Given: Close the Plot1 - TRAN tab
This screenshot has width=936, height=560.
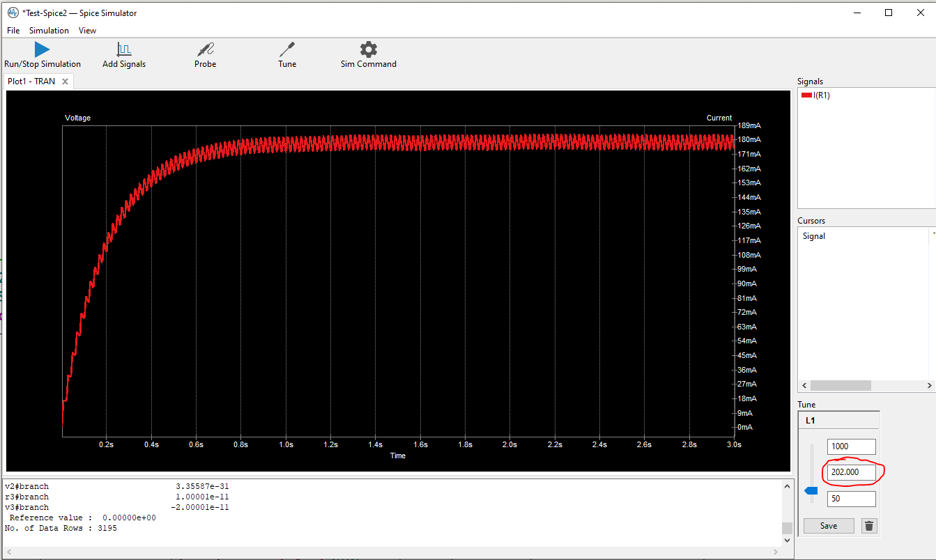Looking at the screenshot, I should [x=65, y=81].
